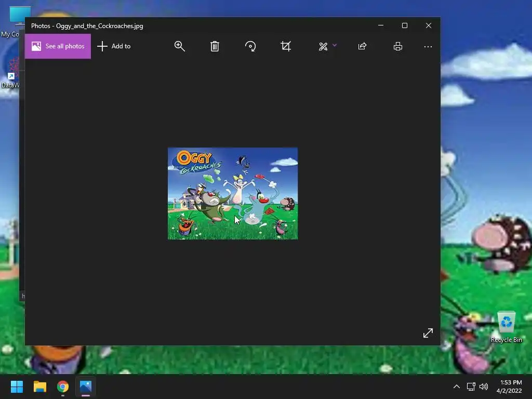Image resolution: width=532 pixels, height=399 pixels.
Task: Print the photo with printer icon
Action: pos(398,46)
